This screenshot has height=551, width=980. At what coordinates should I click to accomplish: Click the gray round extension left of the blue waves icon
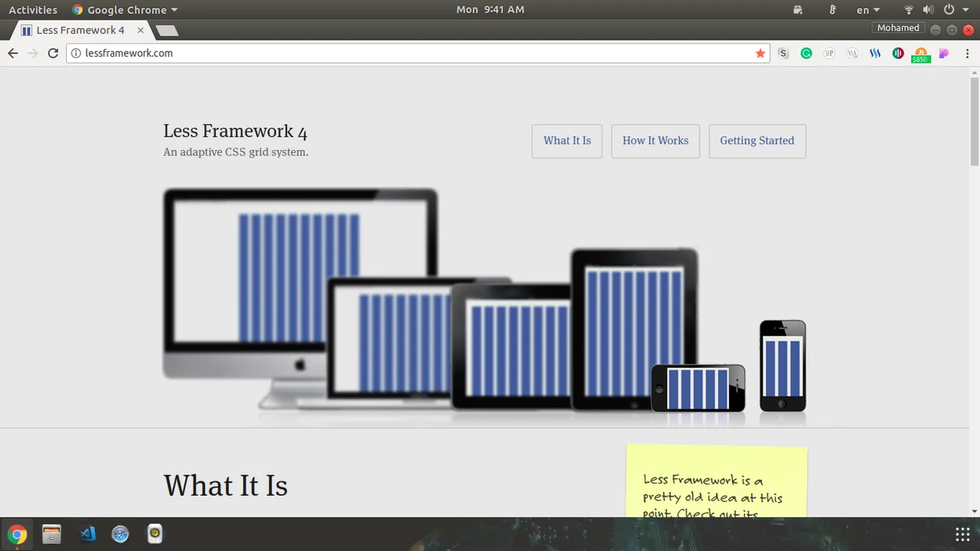click(852, 53)
